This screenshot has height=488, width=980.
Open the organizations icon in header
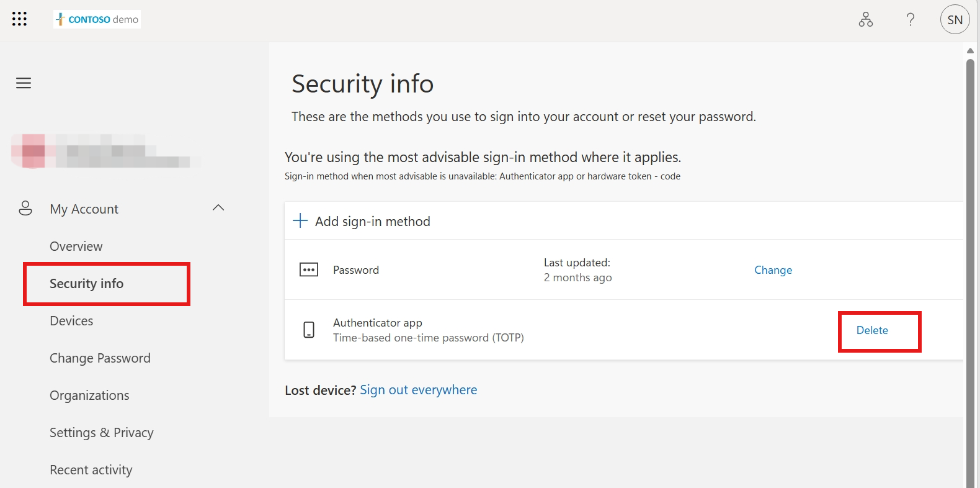pos(866,20)
